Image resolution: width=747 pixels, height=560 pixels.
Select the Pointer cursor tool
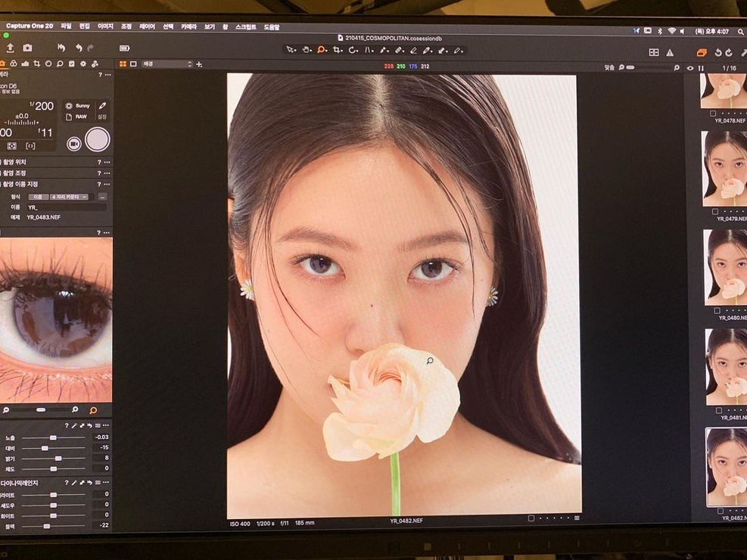[291, 49]
